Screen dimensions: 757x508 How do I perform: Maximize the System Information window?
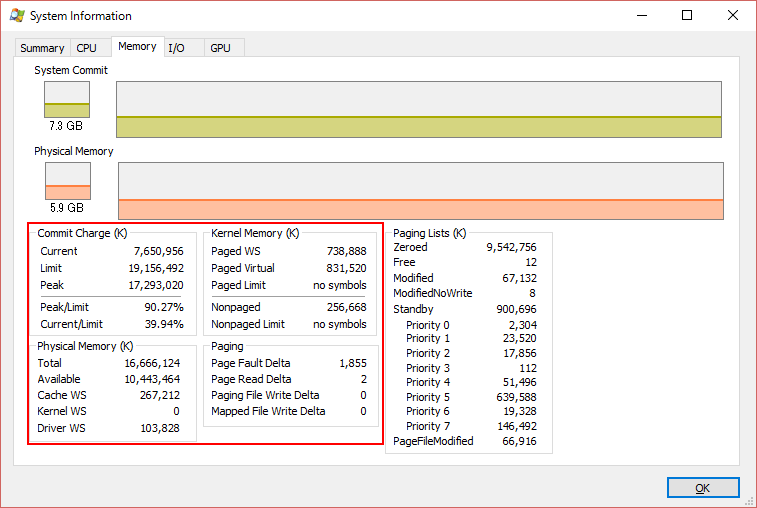687,15
